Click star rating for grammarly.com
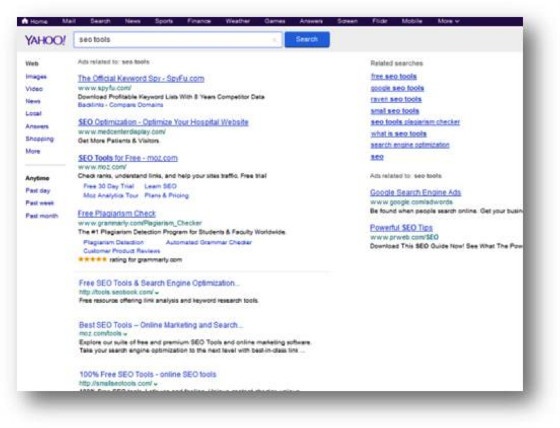Viewport: 560px width, 428px height. [92, 259]
